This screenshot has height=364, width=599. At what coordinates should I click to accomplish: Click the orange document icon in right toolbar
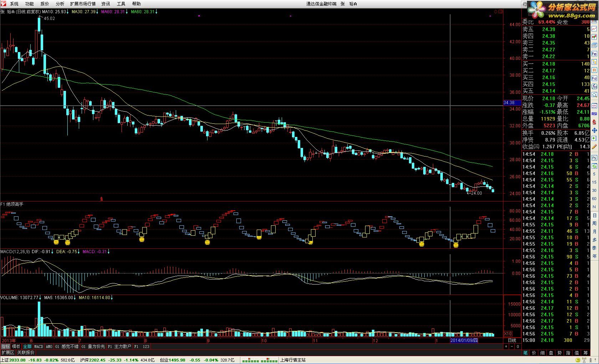point(594,70)
